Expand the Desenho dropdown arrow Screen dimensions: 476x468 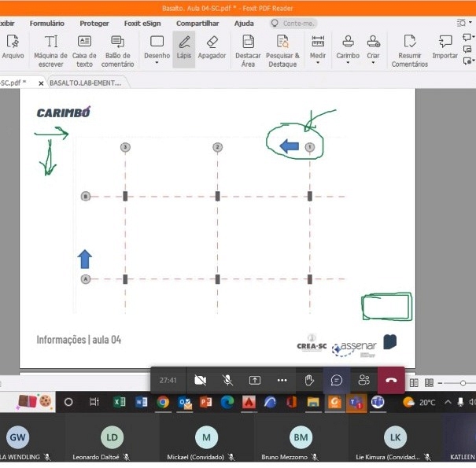click(157, 63)
